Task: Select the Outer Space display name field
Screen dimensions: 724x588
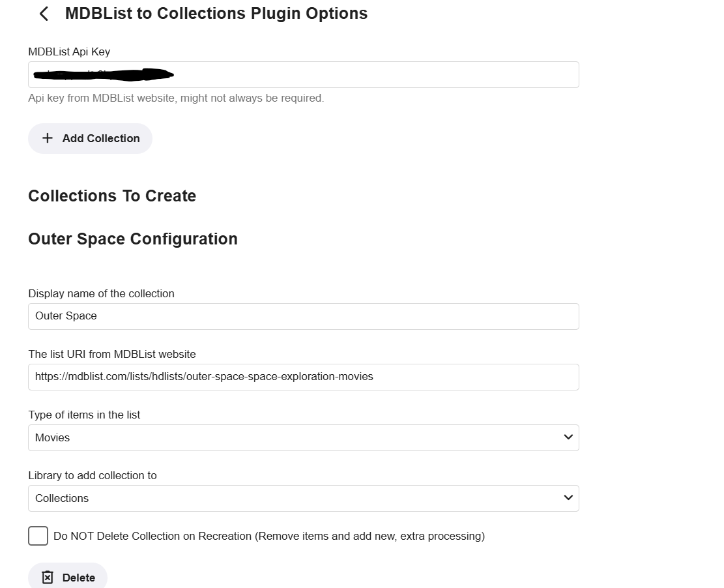Action: [303, 316]
